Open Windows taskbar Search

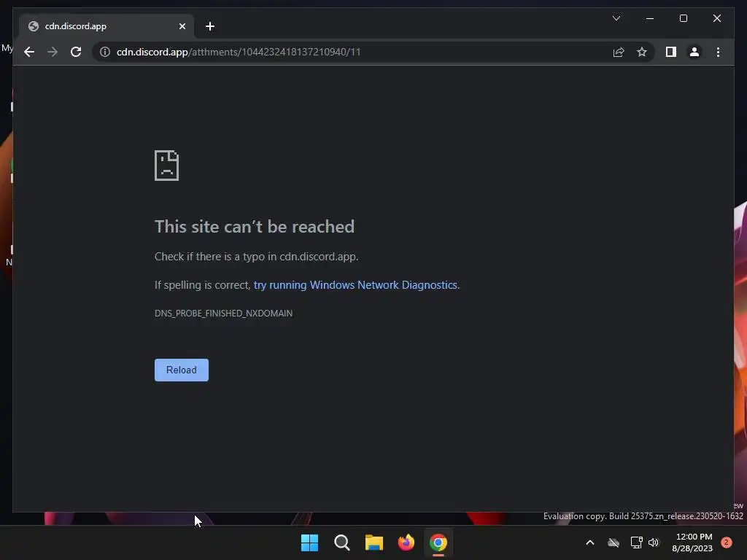click(341, 542)
